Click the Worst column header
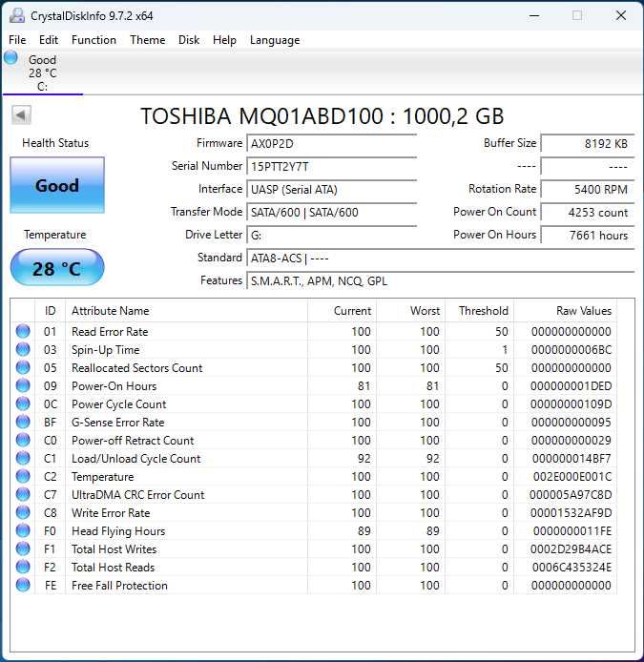The width and height of the screenshot is (644, 662). pos(410,311)
